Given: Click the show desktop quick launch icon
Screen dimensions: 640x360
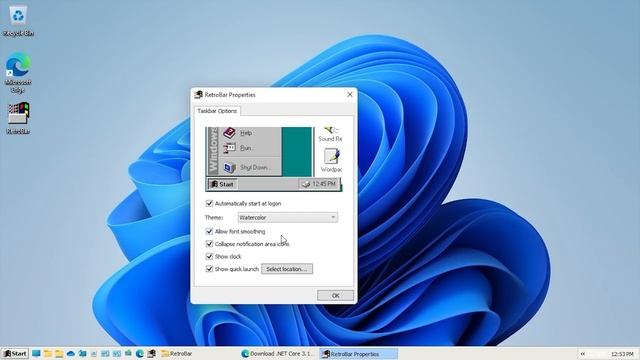Looking at the screenshot, I should point(36,353).
